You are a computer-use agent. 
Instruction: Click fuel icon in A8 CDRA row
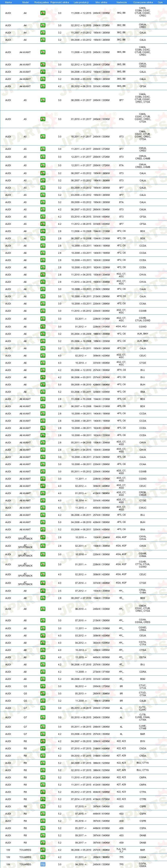(x=43, y=672)
